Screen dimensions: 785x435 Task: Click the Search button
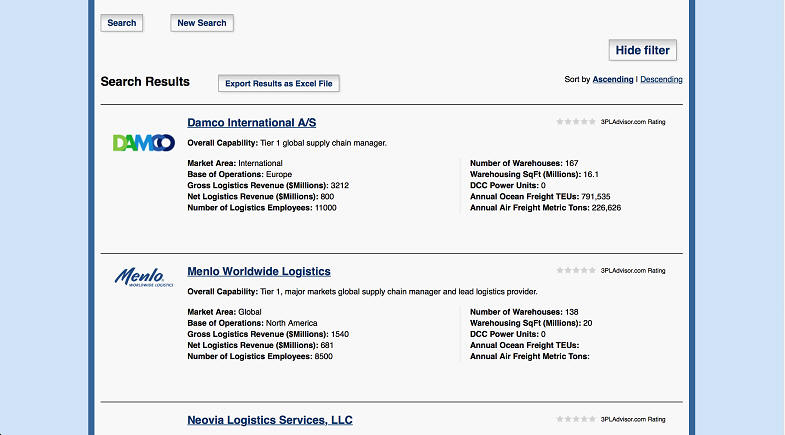point(122,23)
